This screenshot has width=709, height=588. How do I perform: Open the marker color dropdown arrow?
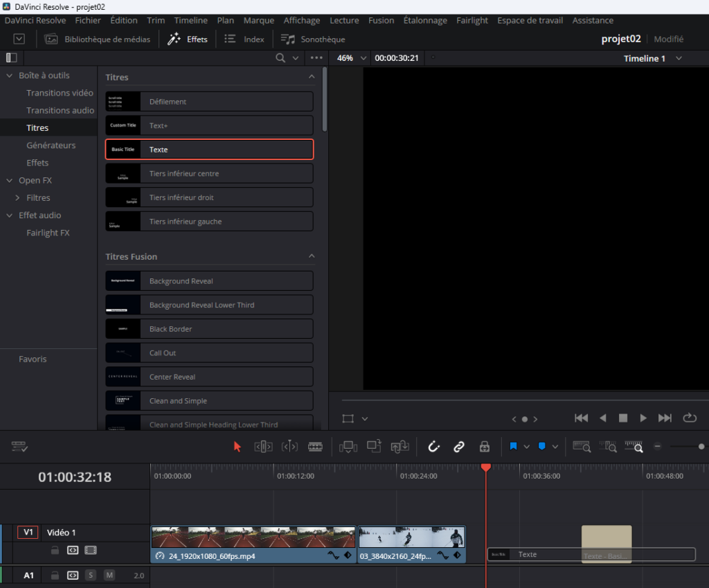coord(555,447)
